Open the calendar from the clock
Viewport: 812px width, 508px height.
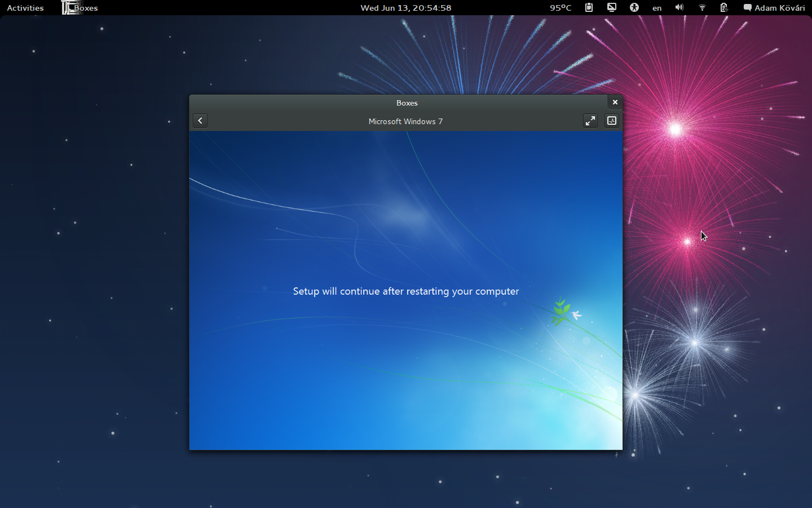[x=406, y=8]
